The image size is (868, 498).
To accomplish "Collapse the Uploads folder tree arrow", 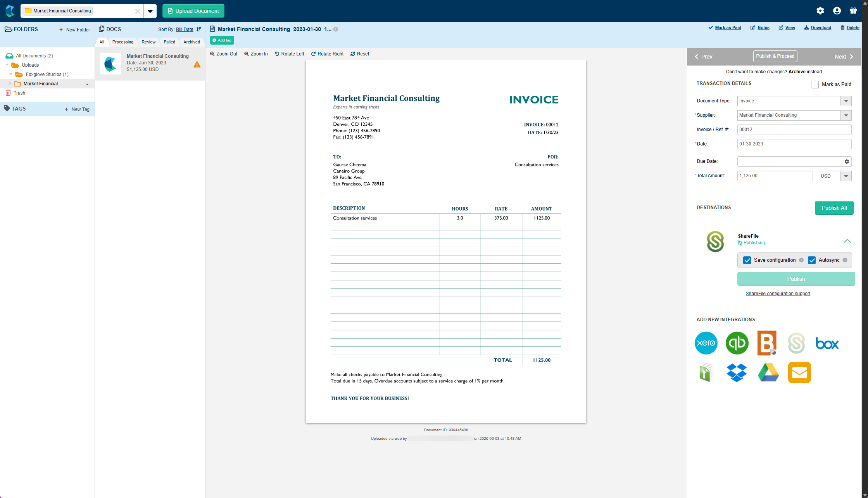I will 7,65.
